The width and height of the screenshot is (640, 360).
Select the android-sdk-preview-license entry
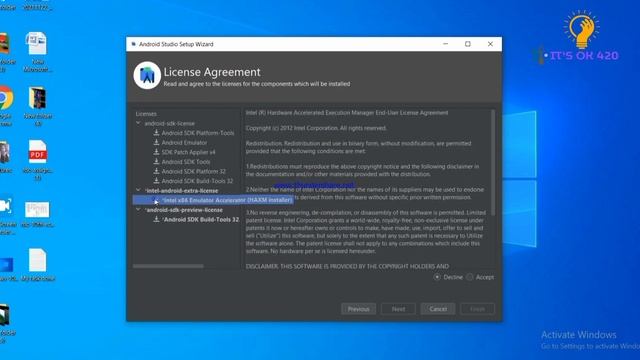coord(184,210)
